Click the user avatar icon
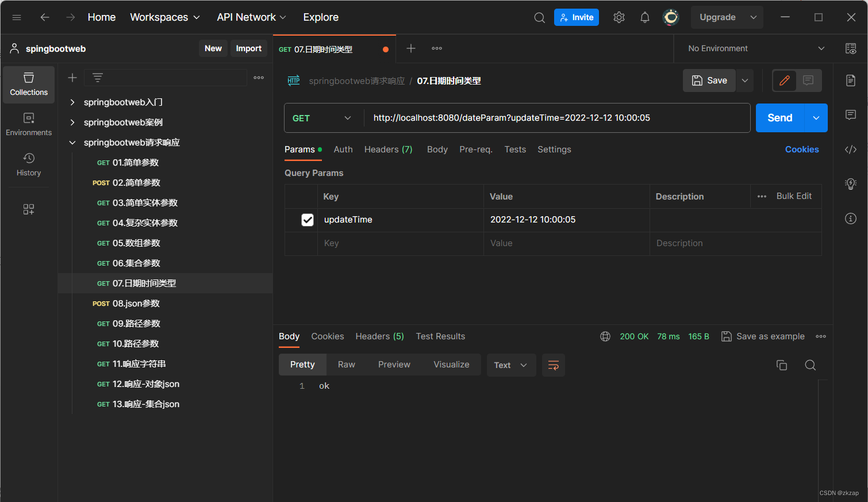This screenshot has width=868, height=502. tap(671, 17)
